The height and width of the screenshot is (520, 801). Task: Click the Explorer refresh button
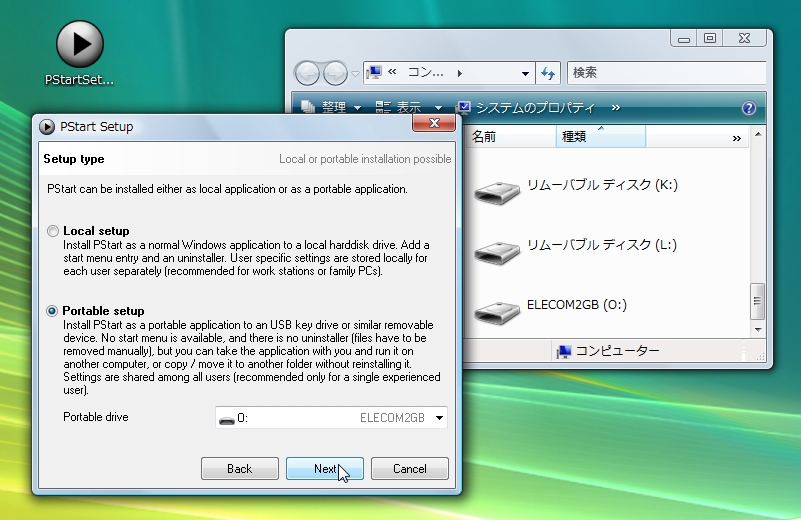coord(548,73)
